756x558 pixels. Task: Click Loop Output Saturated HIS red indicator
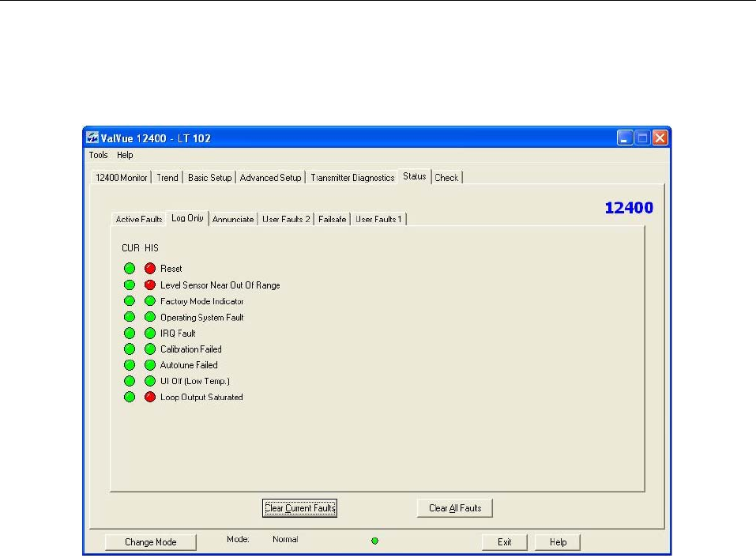point(150,397)
